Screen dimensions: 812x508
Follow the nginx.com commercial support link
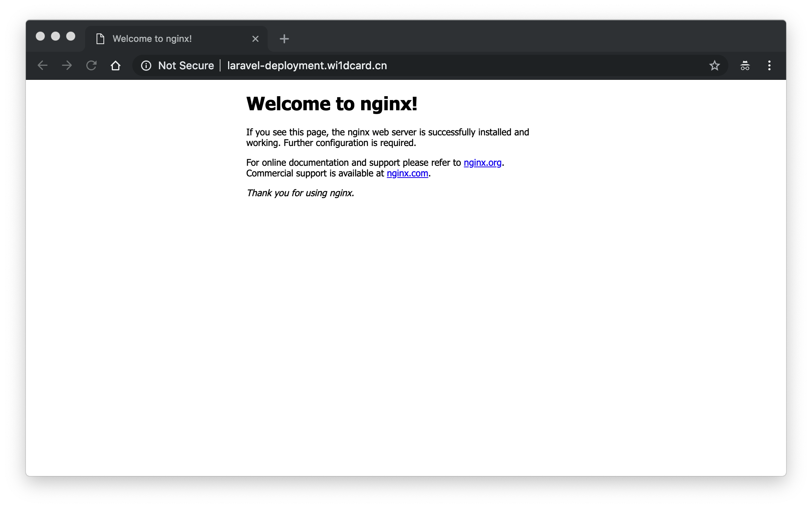(x=407, y=173)
